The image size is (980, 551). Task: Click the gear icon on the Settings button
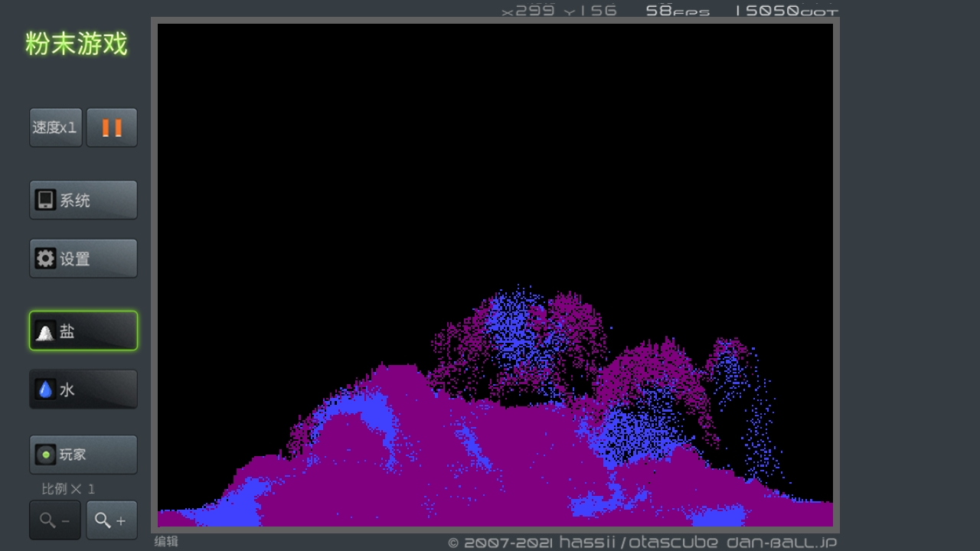click(45, 259)
